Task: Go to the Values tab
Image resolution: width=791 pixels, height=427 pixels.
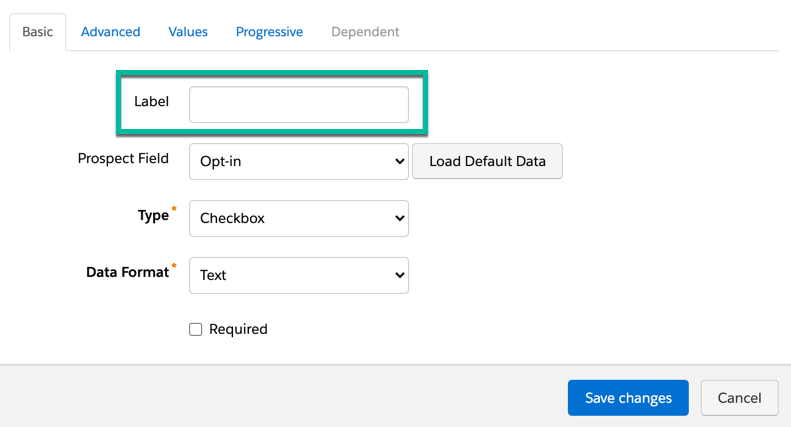Action: (188, 32)
